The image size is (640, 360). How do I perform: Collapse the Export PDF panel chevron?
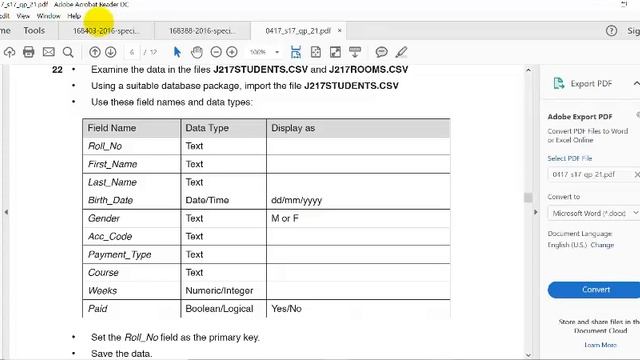tap(636, 84)
